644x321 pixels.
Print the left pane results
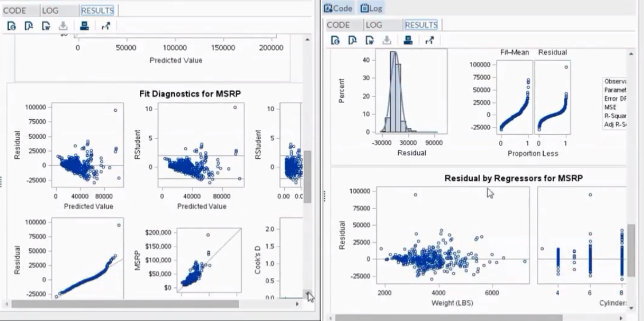pyautogui.click(x=84, y=26)
